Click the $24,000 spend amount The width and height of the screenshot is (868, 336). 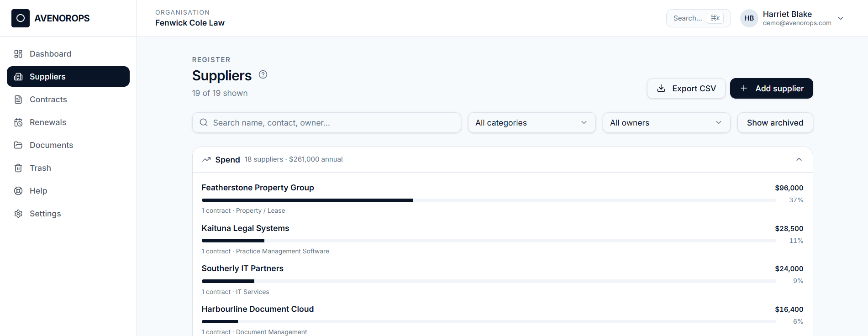(x=789, y=269)
